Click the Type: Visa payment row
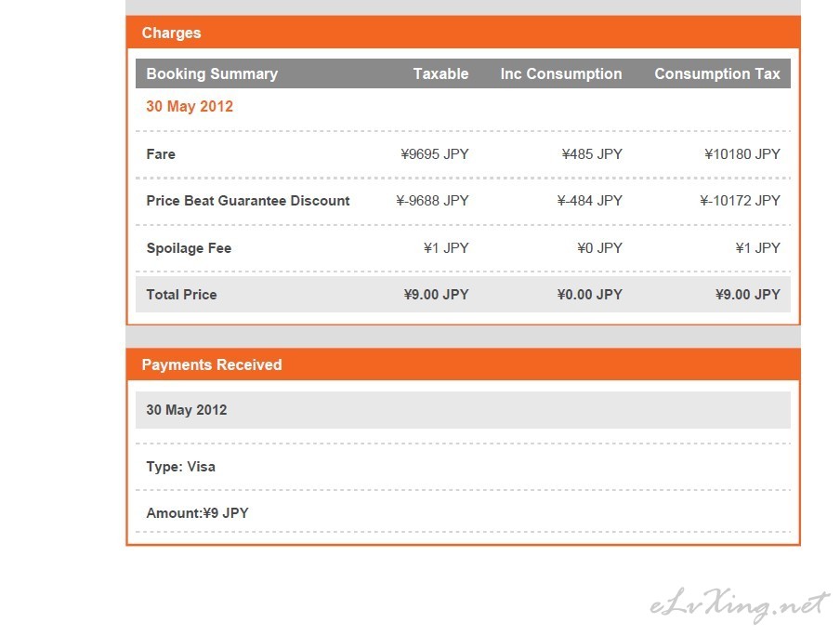This screenshot has width=840, height=636. point(463,467)
